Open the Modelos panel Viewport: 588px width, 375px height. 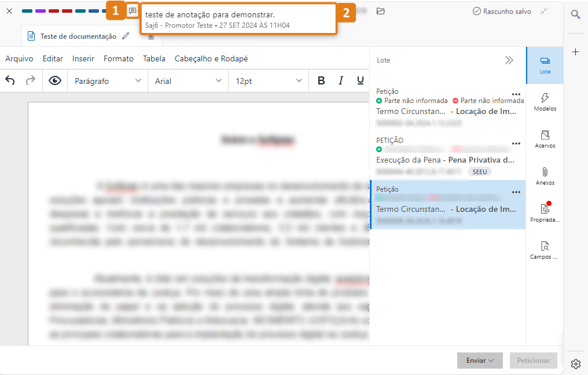(545, 102)
